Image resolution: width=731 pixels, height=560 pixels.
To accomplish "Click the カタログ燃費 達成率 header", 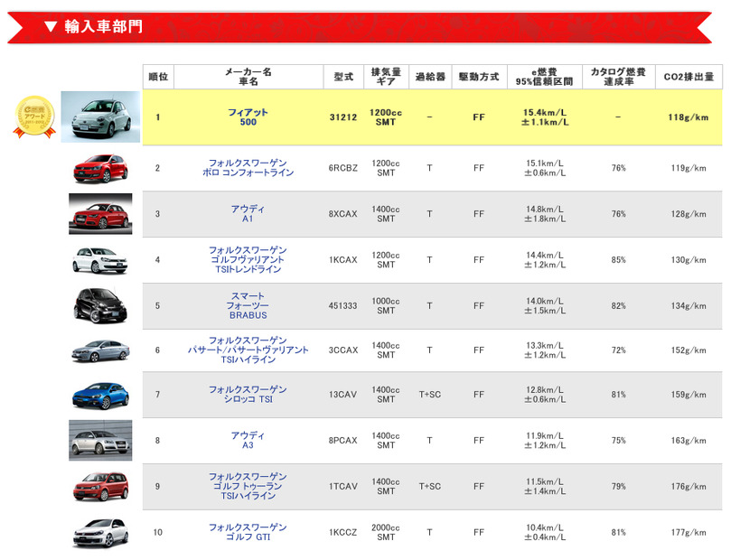I will point(618,77).
